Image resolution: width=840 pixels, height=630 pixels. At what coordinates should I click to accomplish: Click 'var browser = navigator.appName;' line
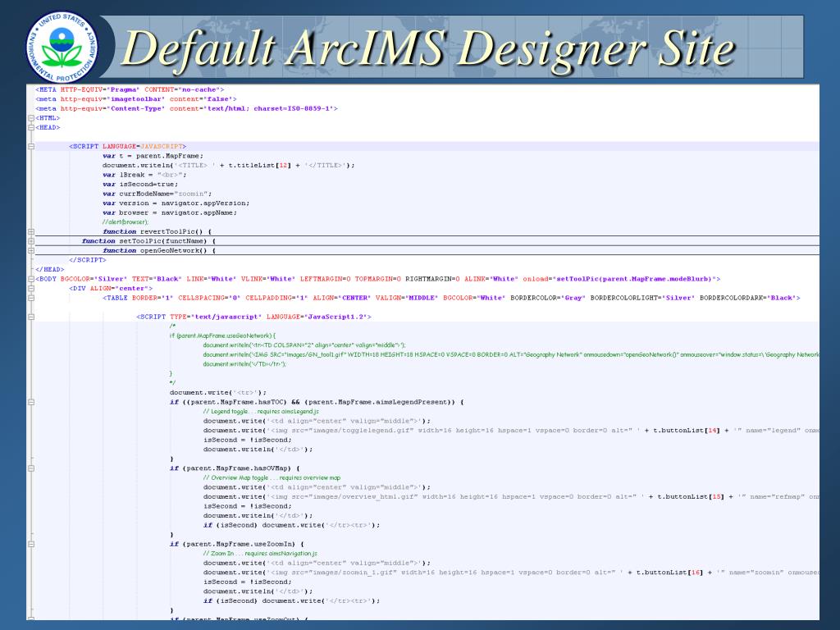pos(170,213)
